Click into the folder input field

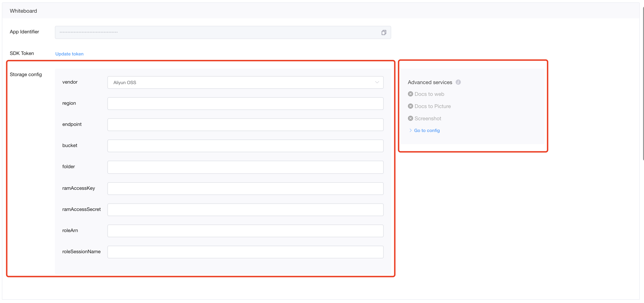coord(245,167)
